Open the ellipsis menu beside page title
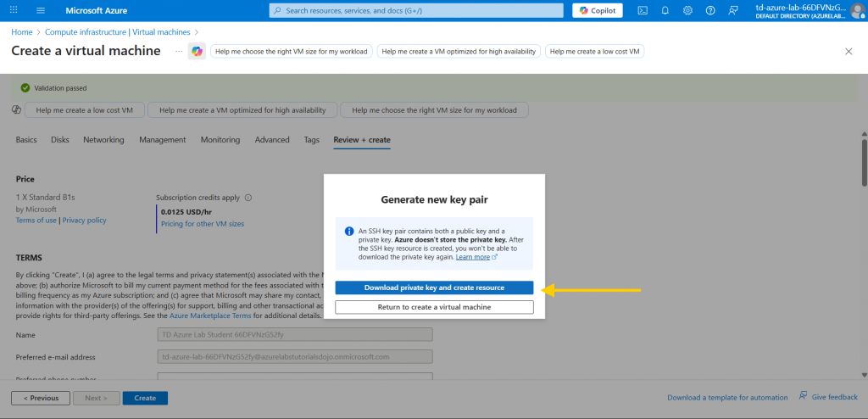The image size is (868, 419). (x=178, y=51)
